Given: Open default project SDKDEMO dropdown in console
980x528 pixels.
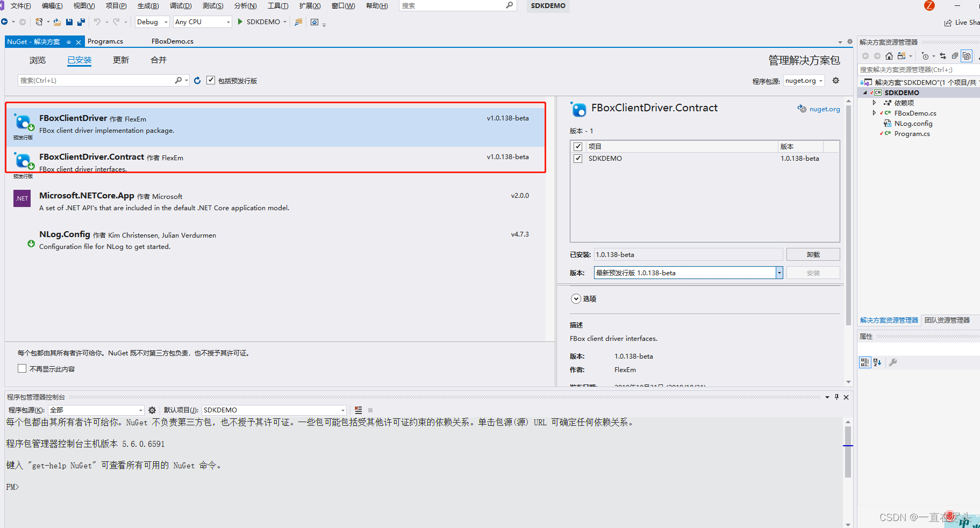Looking at the screenshot, I should pos(274,410).
